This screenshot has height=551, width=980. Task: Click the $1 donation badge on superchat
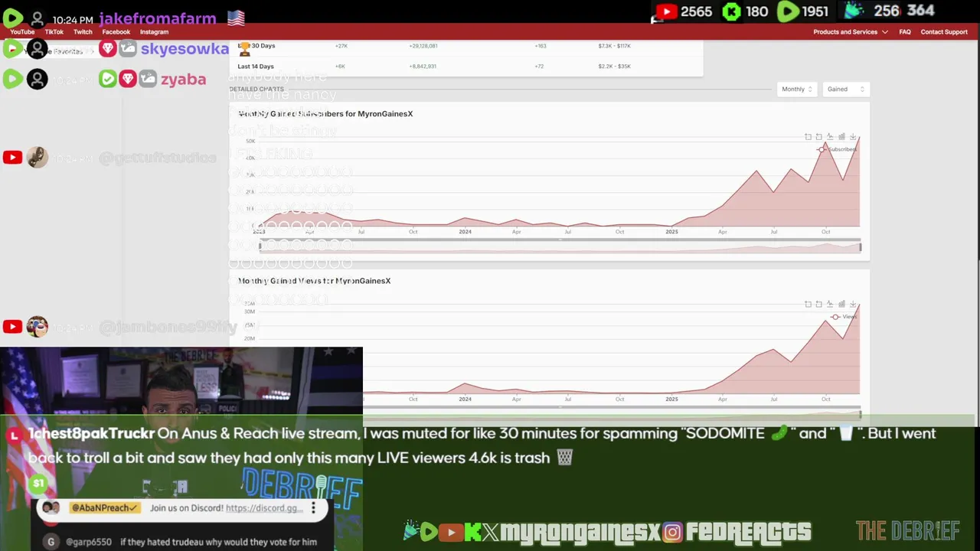[x=38, y=484]
